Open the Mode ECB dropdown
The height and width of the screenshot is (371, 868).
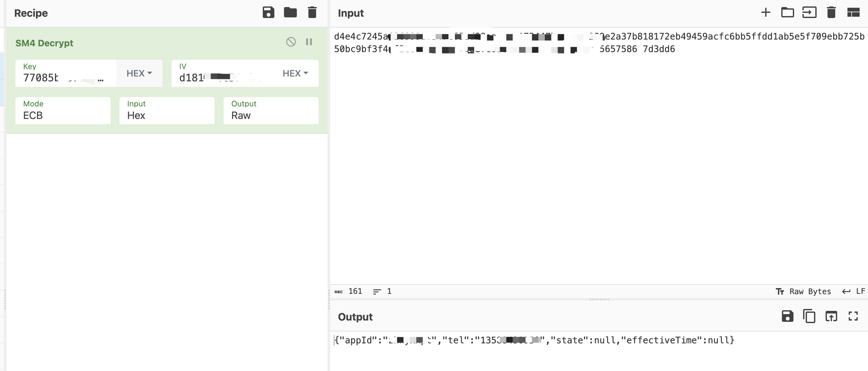tap(63, 111)
